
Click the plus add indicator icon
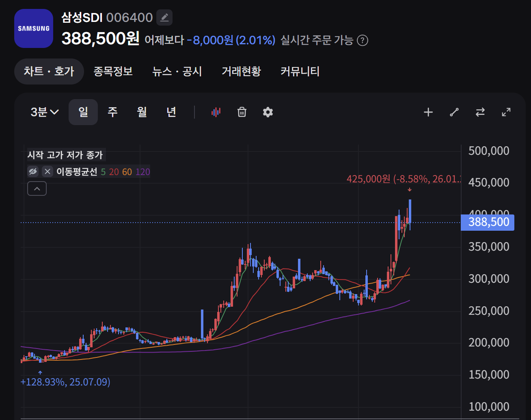click(428, 112)
